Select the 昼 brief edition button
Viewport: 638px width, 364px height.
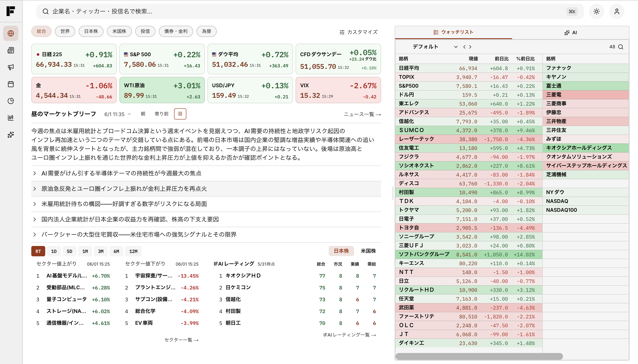[180, 114]
